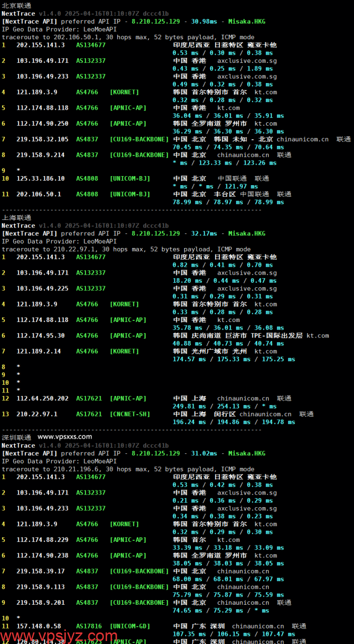Screen dimensions: 354x644
Task: Select hop IP 112.174.95.30
Action: [41, 336]
